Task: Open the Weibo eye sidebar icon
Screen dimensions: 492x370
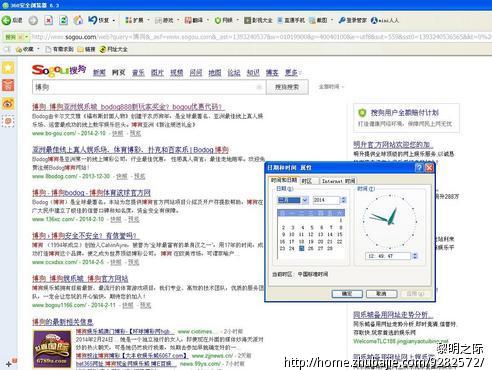Action: coord(8,104)
